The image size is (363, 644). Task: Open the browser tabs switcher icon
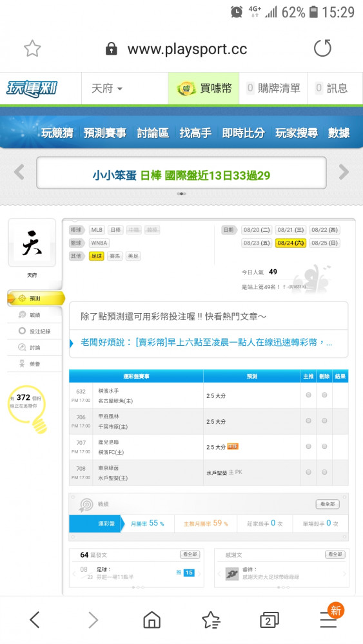coord(270,620)
